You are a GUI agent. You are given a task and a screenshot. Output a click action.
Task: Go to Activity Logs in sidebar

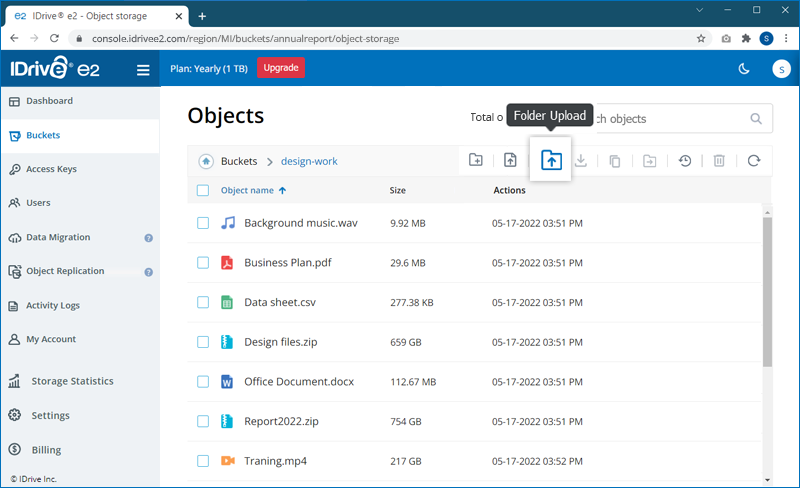[x=52, y=305]
